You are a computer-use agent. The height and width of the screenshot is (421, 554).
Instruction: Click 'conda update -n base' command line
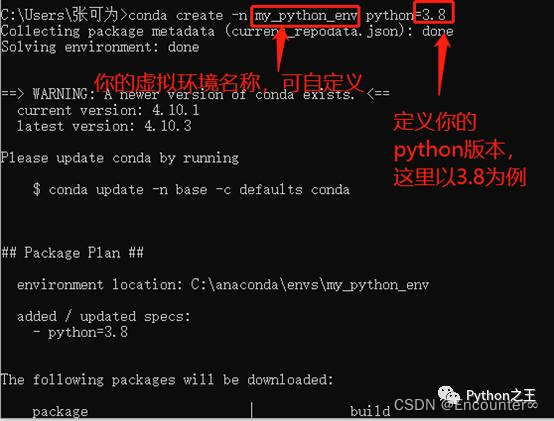pyautogui.click(x=191, y=190)
